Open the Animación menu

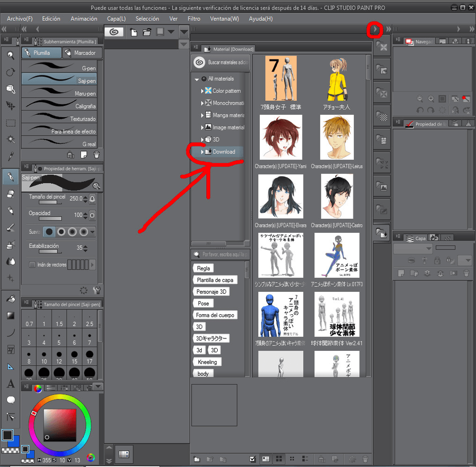click(x=84, y=18)
